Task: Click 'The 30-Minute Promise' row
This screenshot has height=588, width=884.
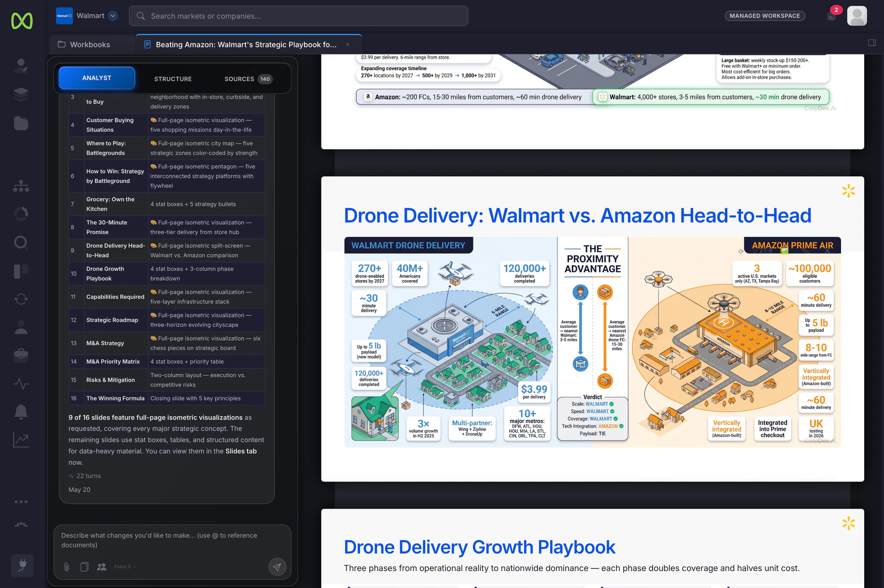Action: [166, 227]
